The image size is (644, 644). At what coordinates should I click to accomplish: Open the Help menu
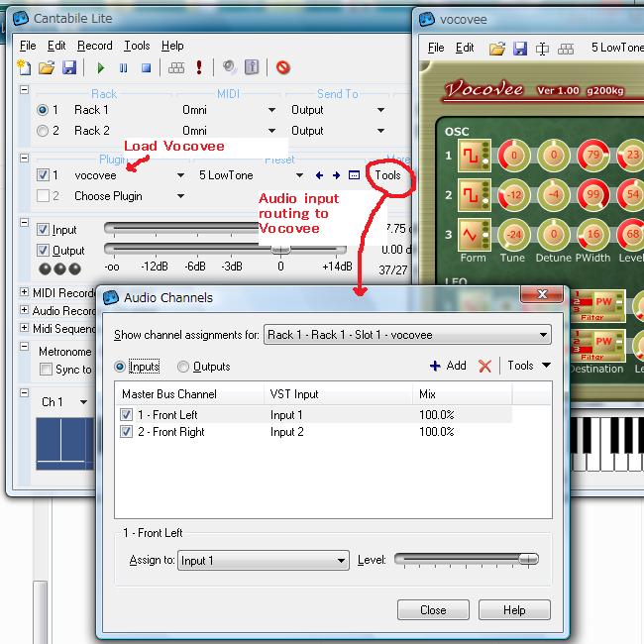(172, 46)
